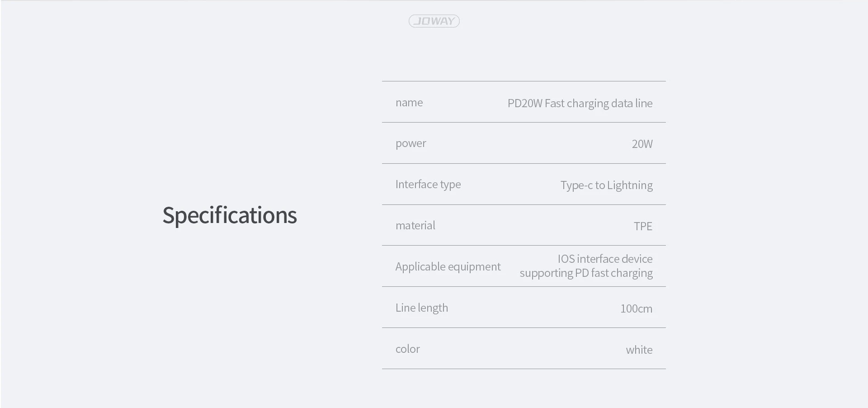Click 'supporting PD fast charging' text line
868x408 pixels.
coord(586,273)
